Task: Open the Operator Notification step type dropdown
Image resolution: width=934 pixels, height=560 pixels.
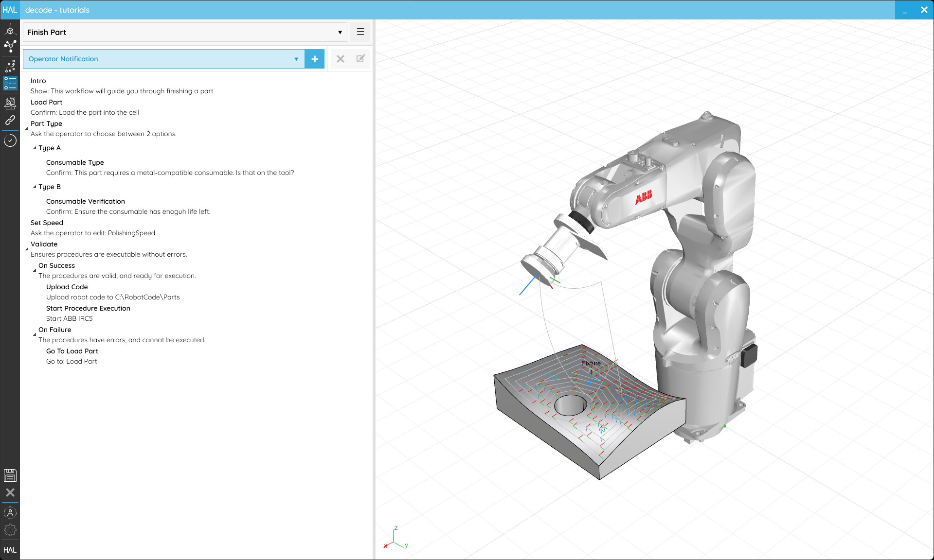Action: (163, 59)
